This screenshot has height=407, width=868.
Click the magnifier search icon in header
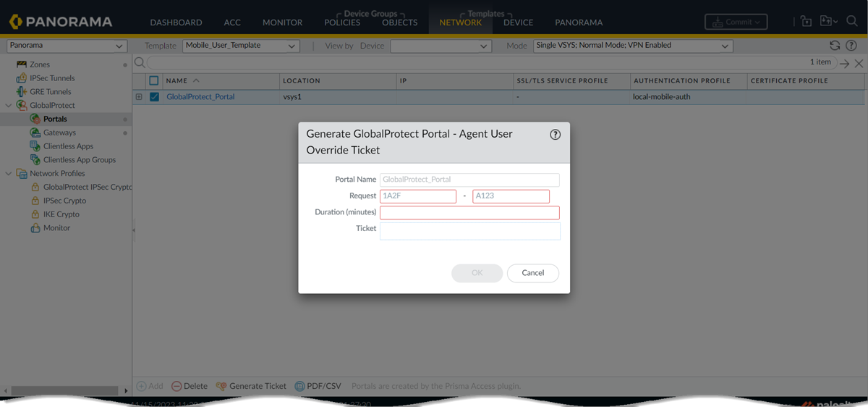851,22
